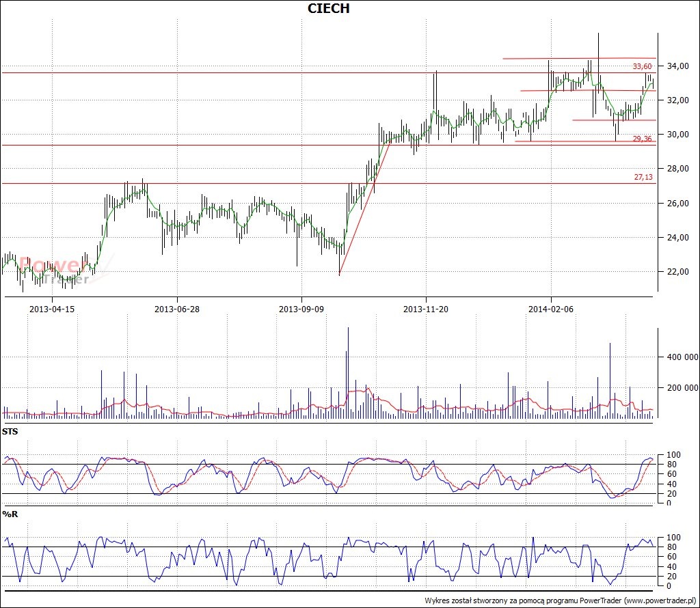Select the 40 value on the STS scale
Viewport: 700px width, 608px height.
click(671, 484)
